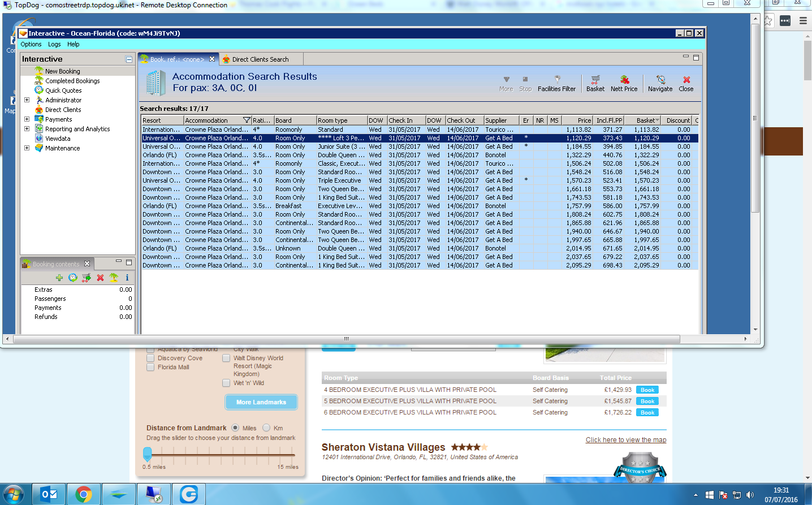This screenshot has width=812, height=505.
Task: Click the filter icon on Accommodation column
Action: click(x=247, y=120)
